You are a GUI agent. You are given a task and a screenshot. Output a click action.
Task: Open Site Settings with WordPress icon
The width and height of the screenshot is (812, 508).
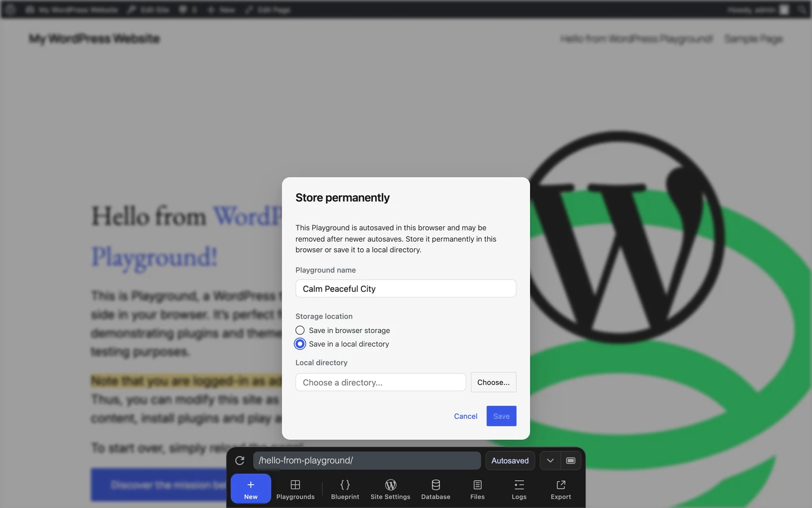click(390, 489)
